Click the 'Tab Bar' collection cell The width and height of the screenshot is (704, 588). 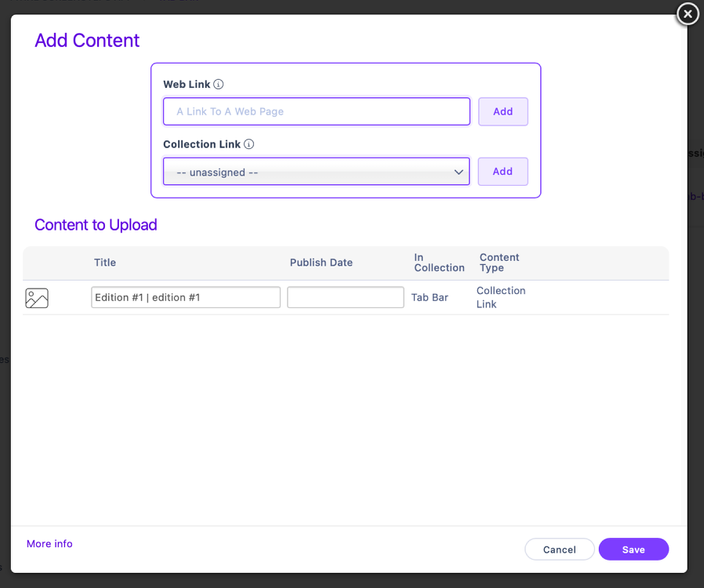pyautogui.click(x=430, y=298)
